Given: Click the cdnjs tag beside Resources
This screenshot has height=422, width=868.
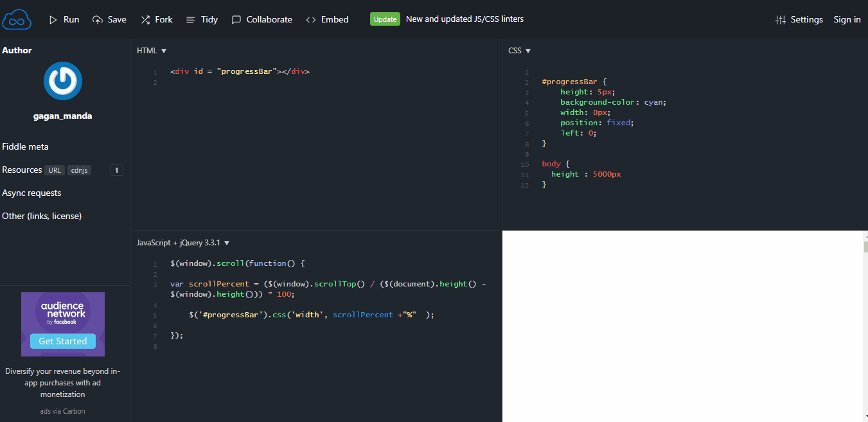Looking at the screenshot, I should coord(80,170).
